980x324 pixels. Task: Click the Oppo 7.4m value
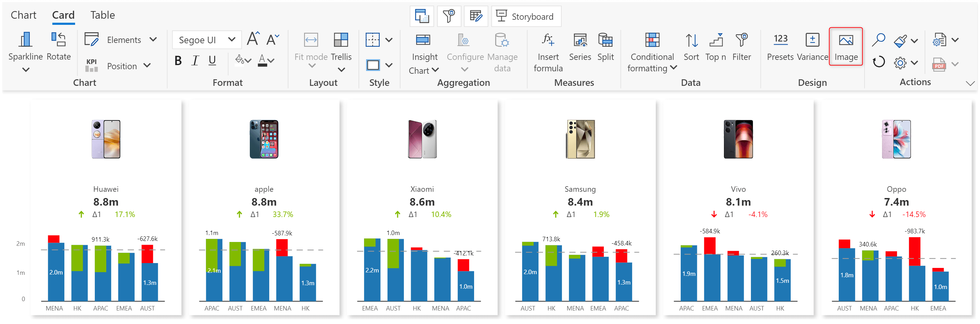[x=896, y=202]
